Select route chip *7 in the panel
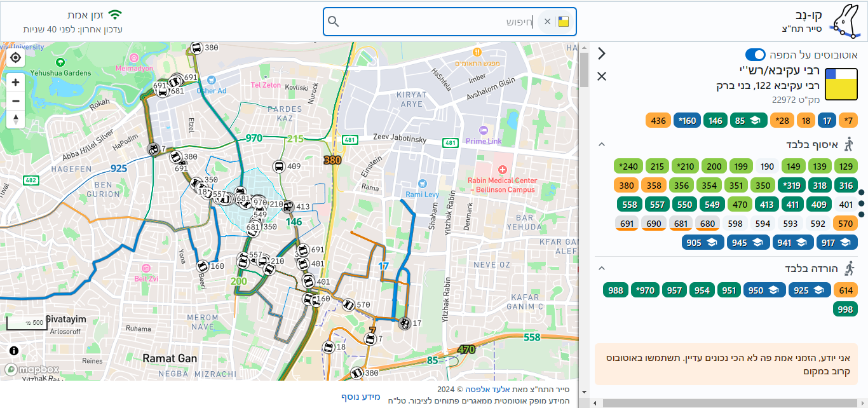This screenshot has width=868, height=408. tap(848, 120)
